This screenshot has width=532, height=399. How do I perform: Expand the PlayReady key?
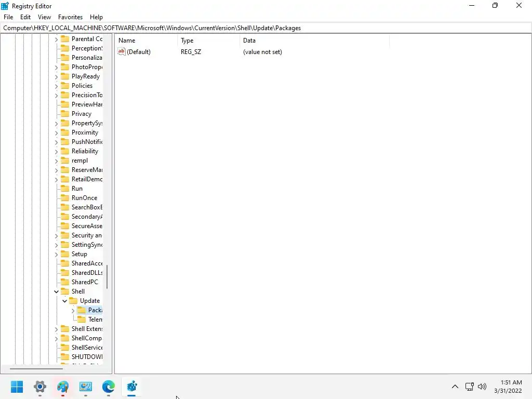56,77
